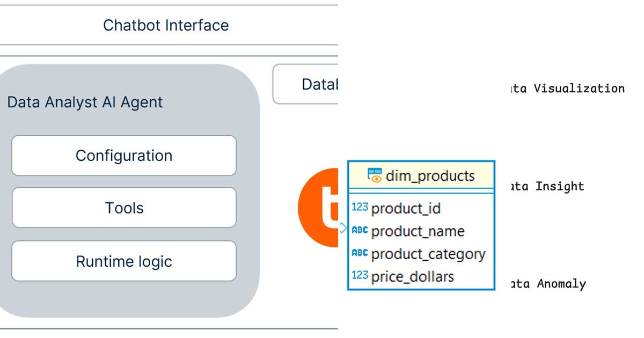The image size is (644, 338).
Task: Click the Runtime logic button
Action: (123, 261)
